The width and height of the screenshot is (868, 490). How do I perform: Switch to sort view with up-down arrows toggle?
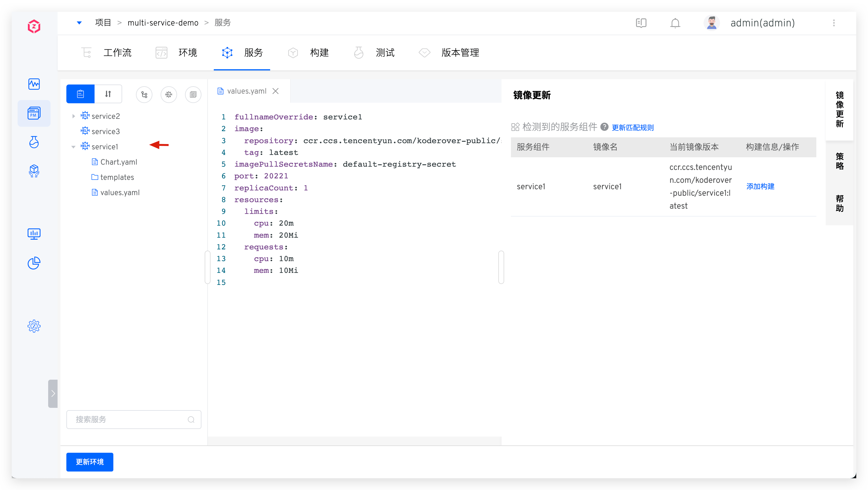pyautogui.click(x=108, y=94)
